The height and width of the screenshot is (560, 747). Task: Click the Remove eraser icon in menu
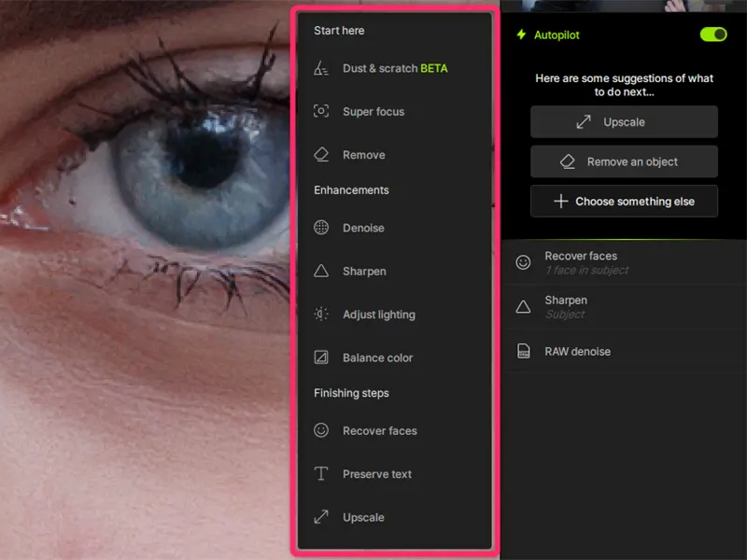321,155
